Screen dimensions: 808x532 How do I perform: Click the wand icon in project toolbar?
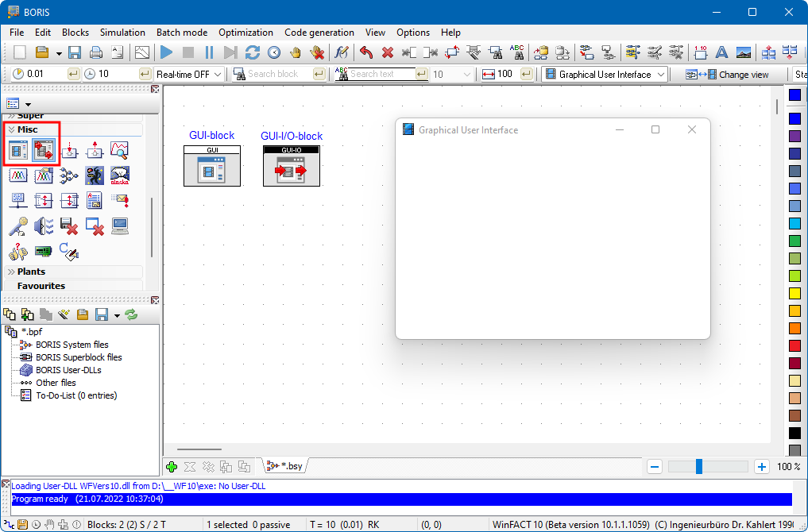64,314
